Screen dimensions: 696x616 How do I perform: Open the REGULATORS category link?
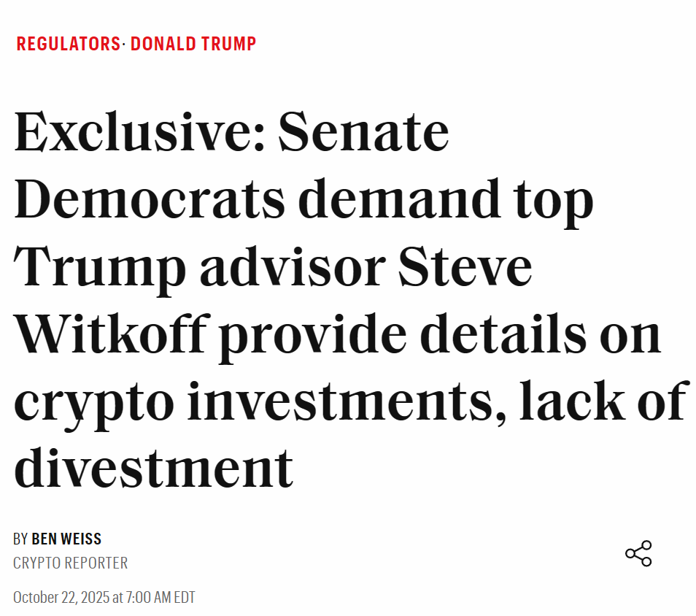(68, 44)
